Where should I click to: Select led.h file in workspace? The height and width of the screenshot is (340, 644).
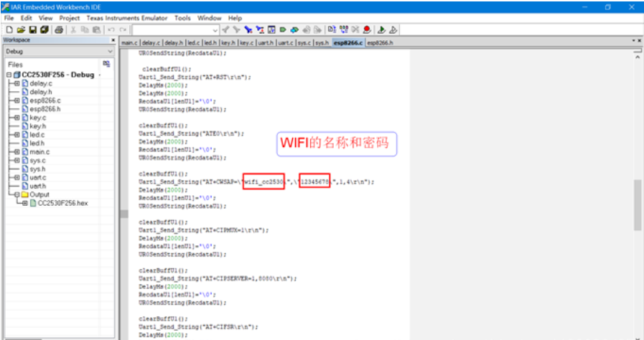[x=37, y=143]
